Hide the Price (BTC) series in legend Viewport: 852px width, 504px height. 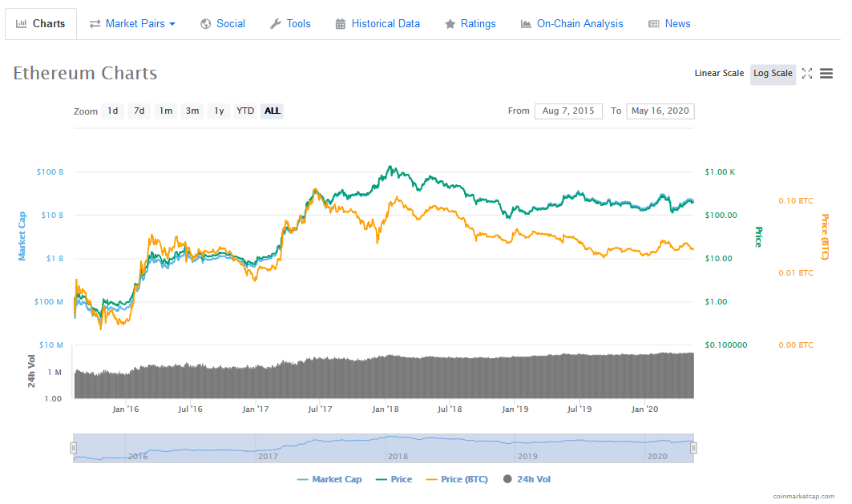(x=456, y=479)
